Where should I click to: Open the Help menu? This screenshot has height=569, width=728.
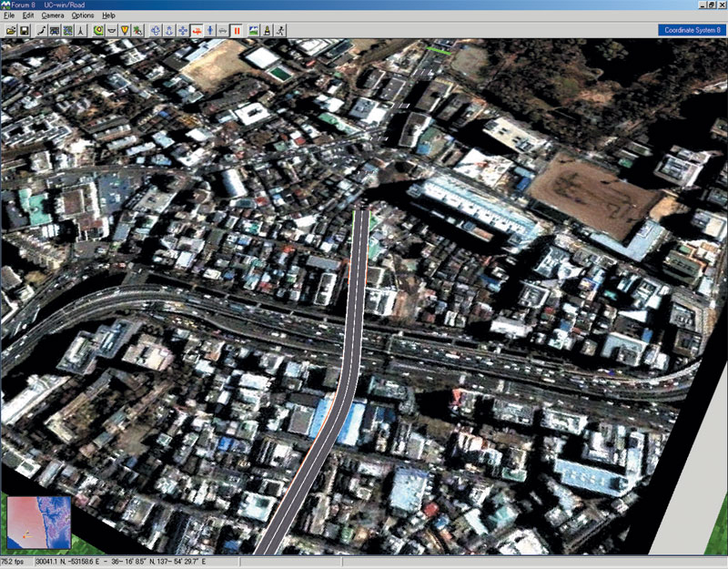click(108, 15)
